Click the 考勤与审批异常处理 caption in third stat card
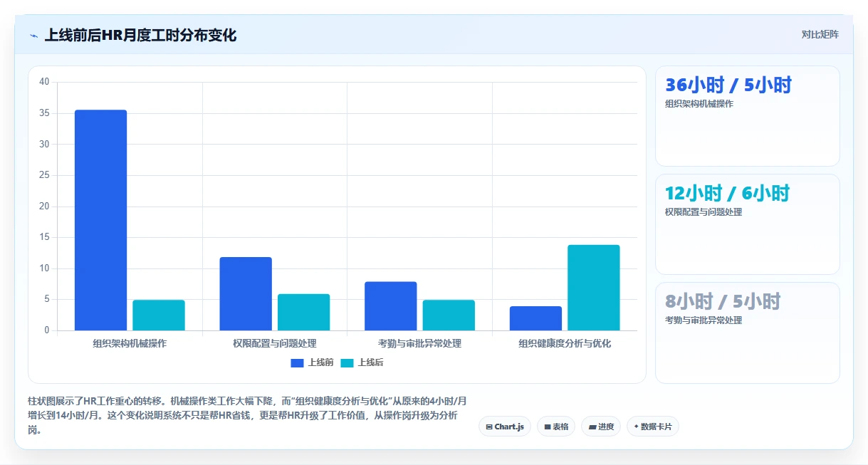 tap(704, 320)
